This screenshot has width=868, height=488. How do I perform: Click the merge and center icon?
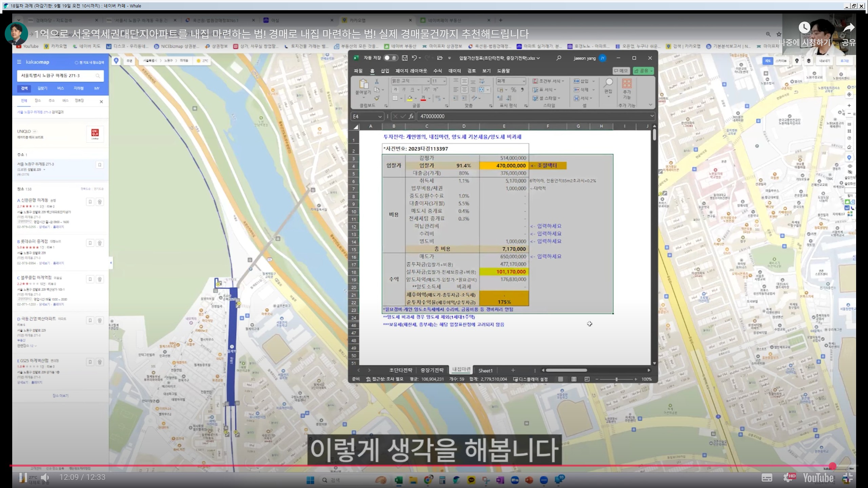pyautogui.click(x=481, y=90)
